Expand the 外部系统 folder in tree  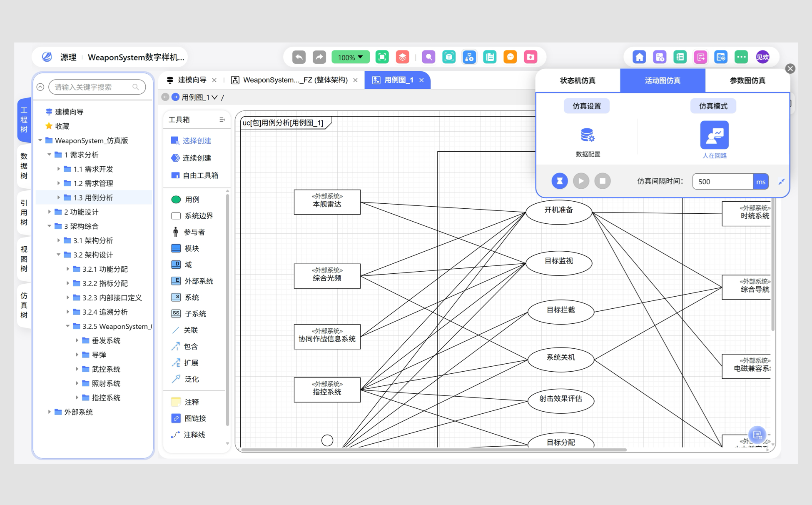(x=49, y=412)
